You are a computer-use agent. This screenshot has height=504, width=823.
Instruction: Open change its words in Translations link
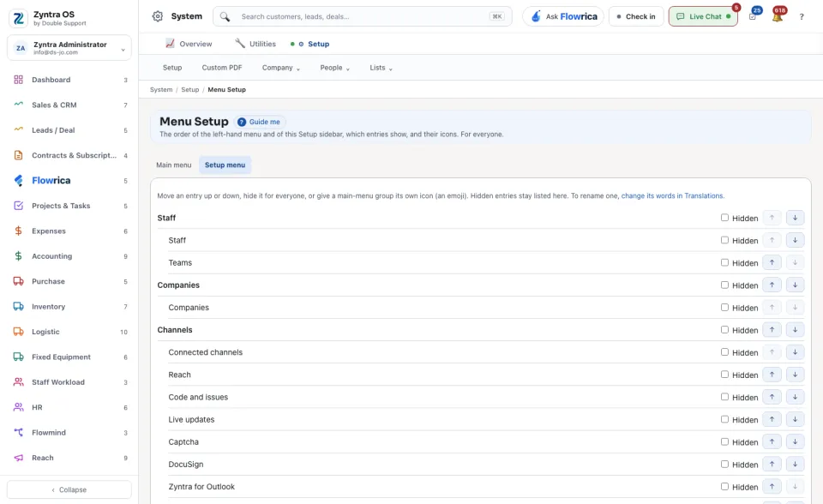[672, 195]
